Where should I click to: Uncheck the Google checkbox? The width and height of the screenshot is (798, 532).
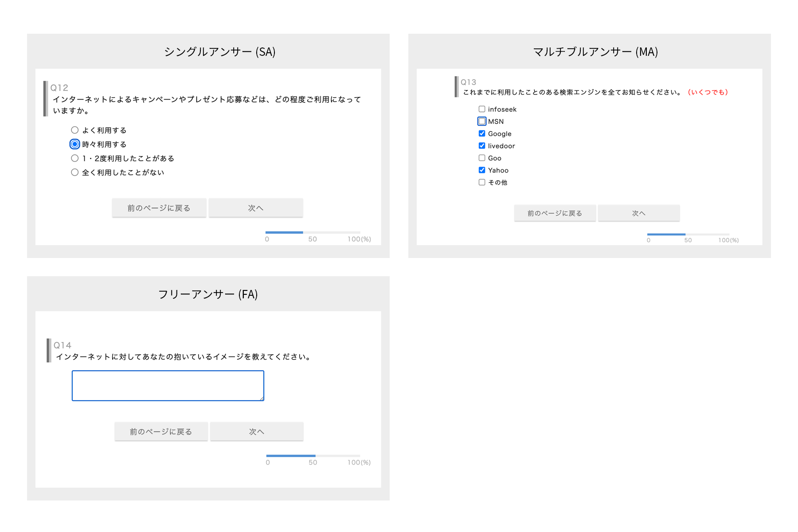[x=482, y=133]
